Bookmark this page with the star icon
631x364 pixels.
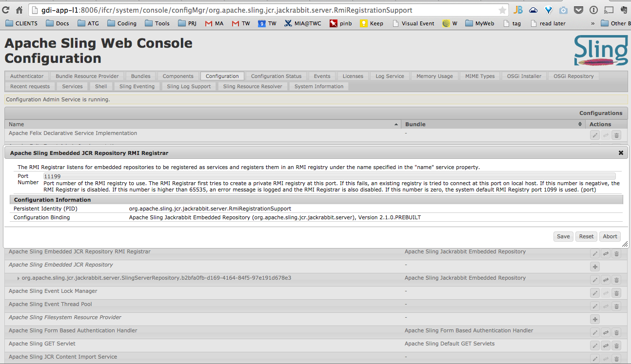click(x=502, y=10)
